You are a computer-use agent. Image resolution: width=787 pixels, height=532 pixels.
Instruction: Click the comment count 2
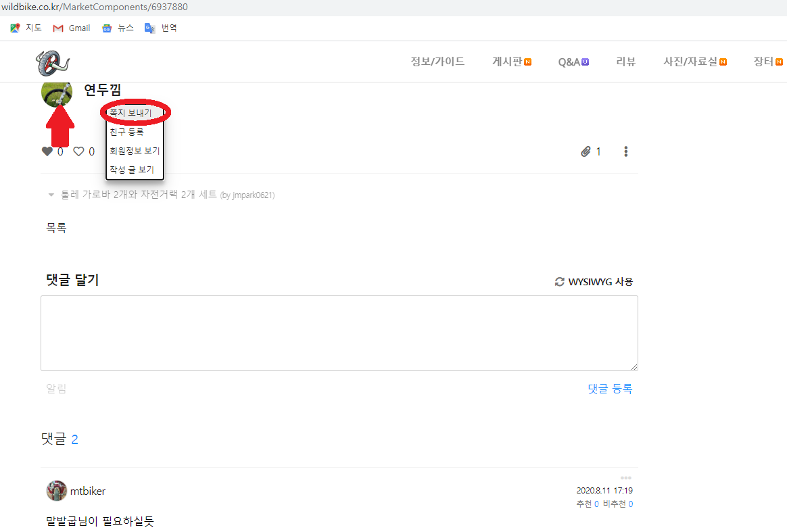tap(75, 439)
